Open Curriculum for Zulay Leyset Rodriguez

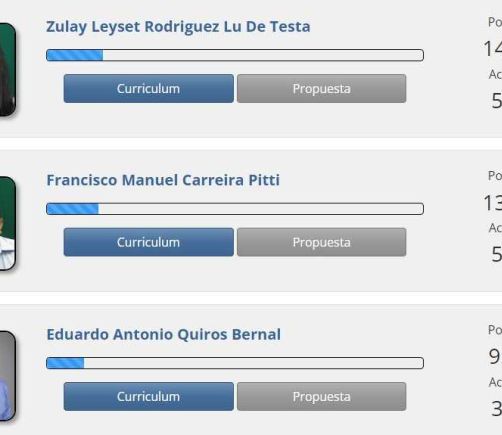pyautogui.click(x=149, y=88)
